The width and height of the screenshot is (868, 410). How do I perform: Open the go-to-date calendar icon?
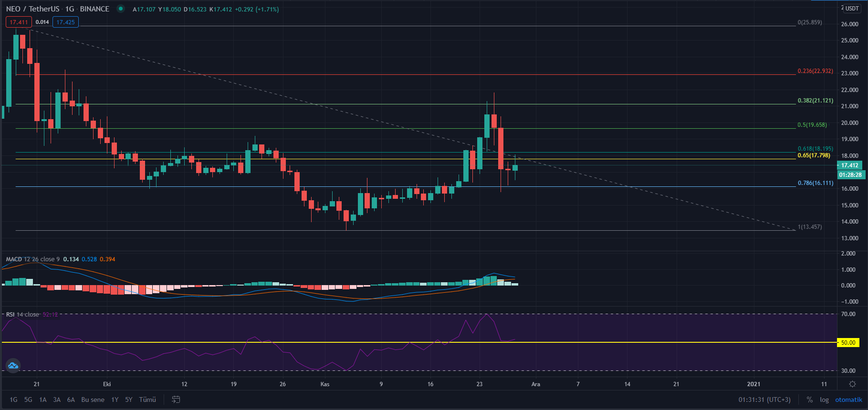point(176,400)
